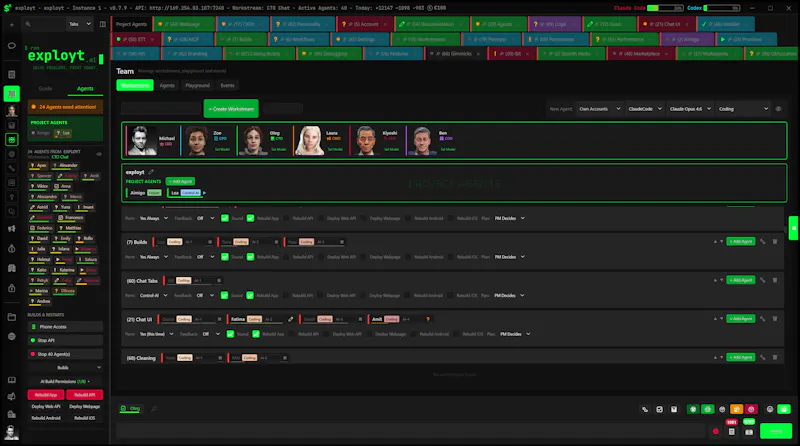800x446 pixels.
Task: Click the link icon in the bottom chat toolbar
Action: pyautogui.click(x=645, y=409)
